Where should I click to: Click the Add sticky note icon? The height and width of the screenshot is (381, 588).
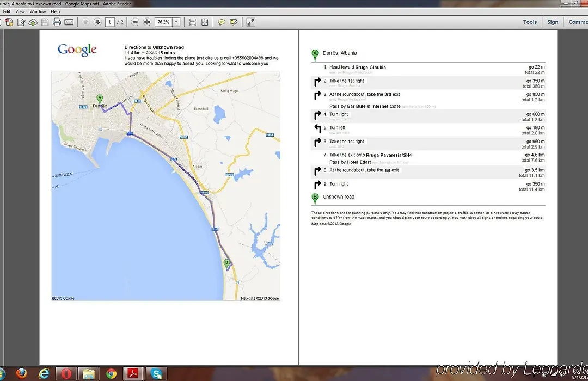click(222, 22)
